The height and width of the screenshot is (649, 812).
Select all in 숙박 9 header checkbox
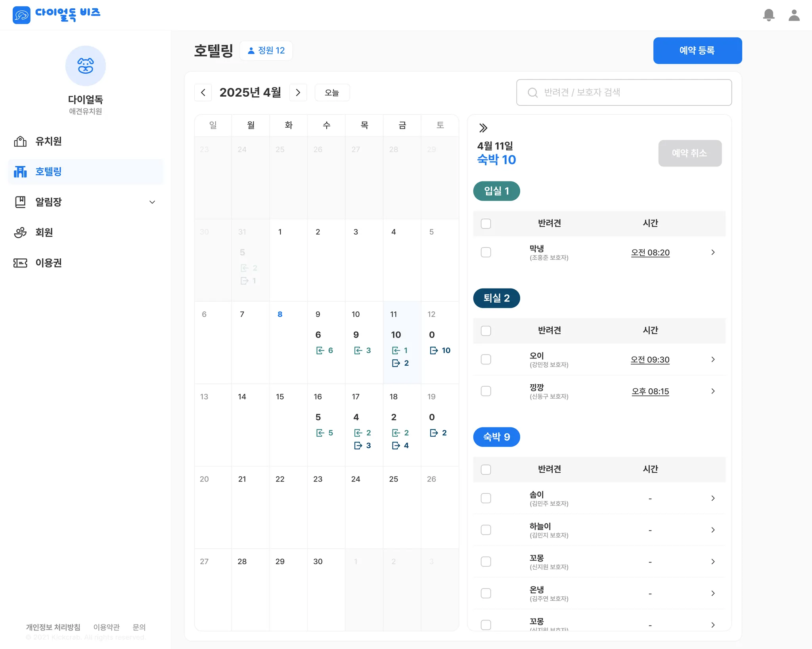tap(486, 470)
